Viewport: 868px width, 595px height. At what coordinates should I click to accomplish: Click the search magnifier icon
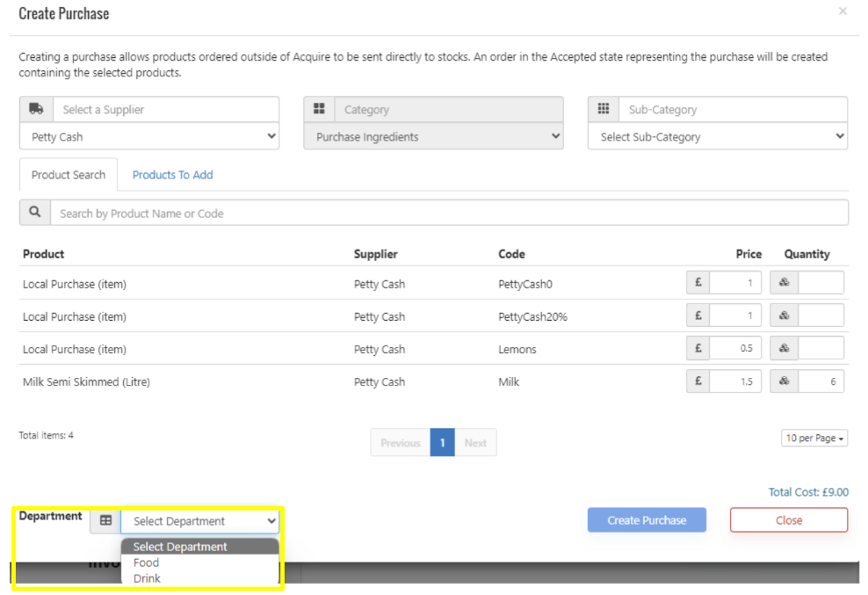[35, 213]
